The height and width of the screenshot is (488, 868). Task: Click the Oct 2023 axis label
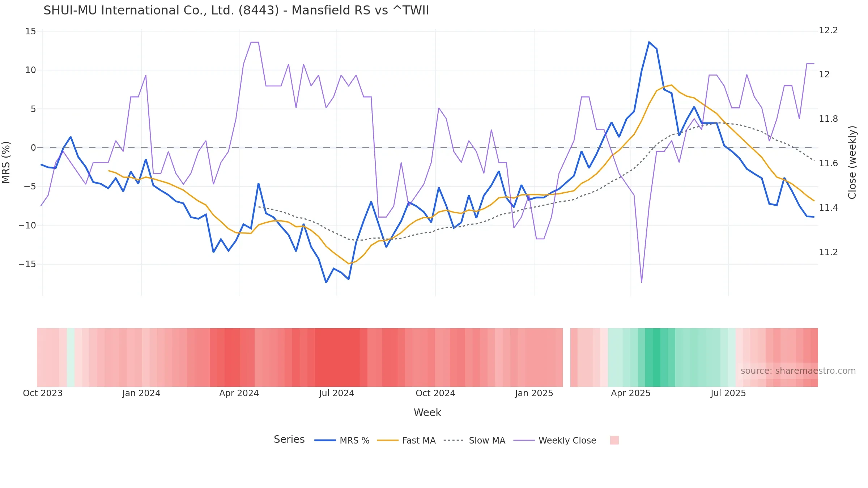pos(43,393)
